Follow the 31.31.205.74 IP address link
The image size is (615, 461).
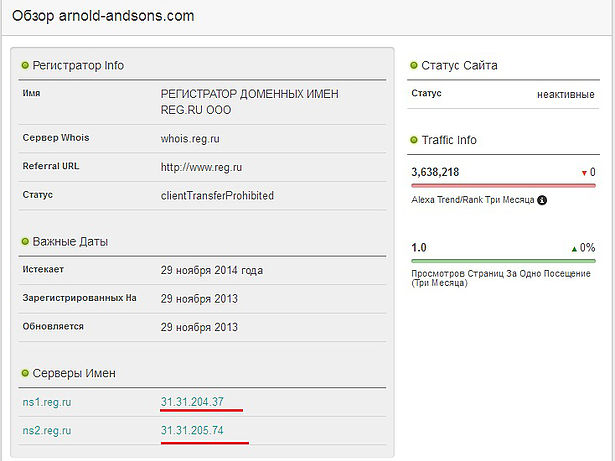pyautogui.click(x=199, y=430)
